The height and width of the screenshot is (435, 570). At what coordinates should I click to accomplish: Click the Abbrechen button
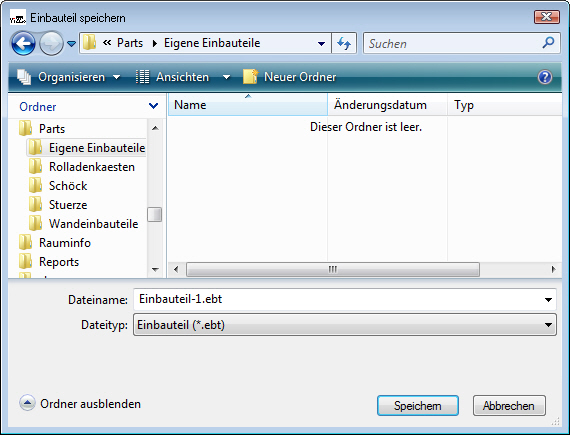(509, 406)
